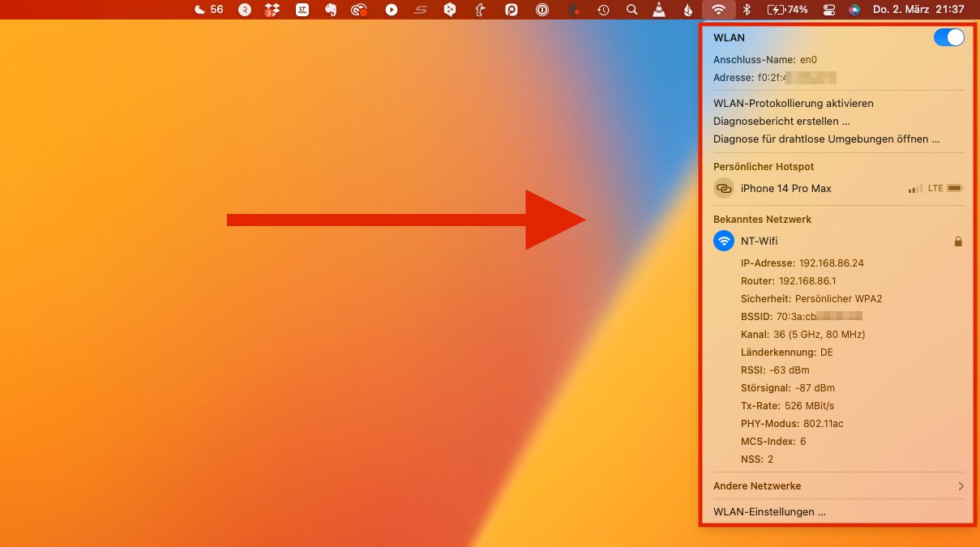This screenshot has width=980, height=547.
Task: Open the Control Center icon
Action: tap(828, 10)
